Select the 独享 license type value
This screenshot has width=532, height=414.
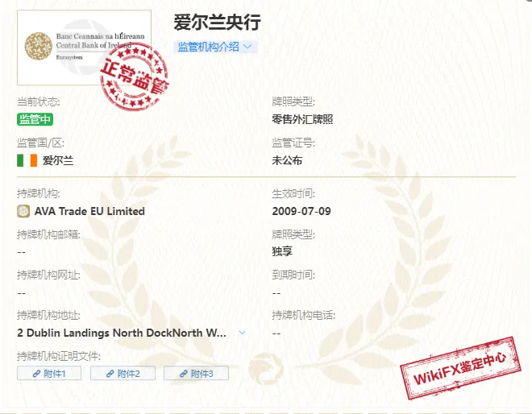coord(282,251)
